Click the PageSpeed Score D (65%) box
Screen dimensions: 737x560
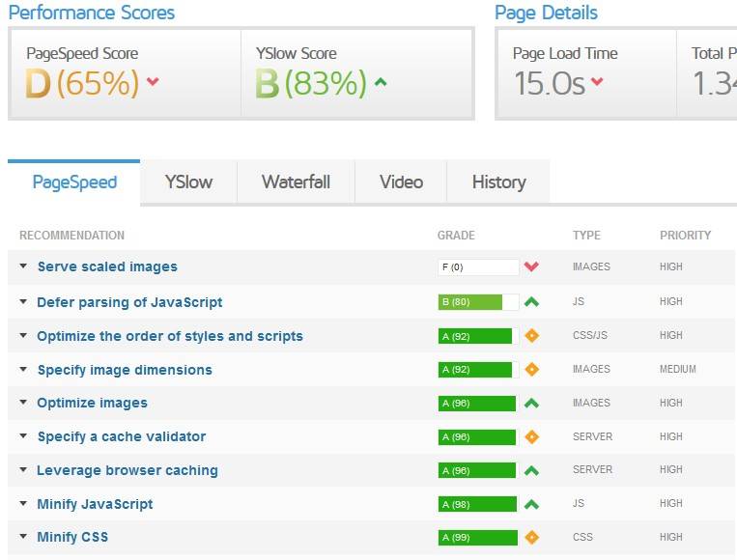coord(126,73)
